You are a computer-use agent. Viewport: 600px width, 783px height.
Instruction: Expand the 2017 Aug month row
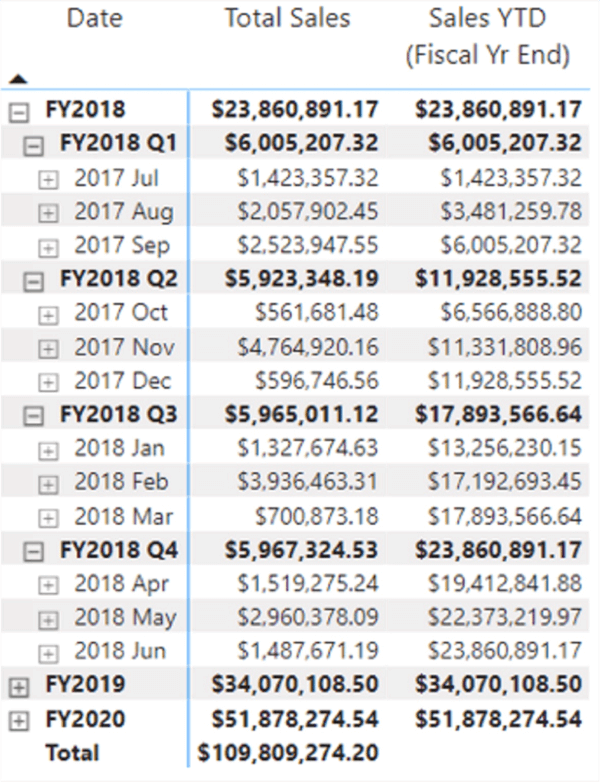(x=48, y=212)
